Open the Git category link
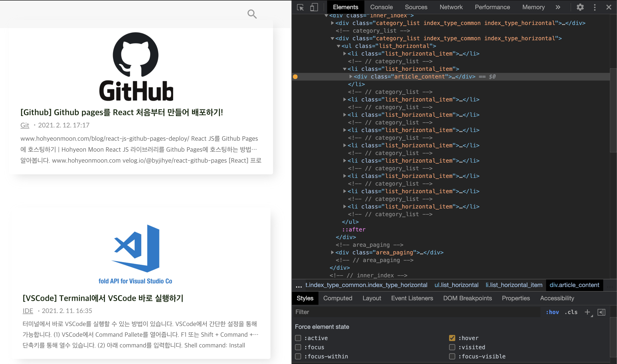This screenshot has height=364, width=617. pyautogui.click(x=25, y=125)
